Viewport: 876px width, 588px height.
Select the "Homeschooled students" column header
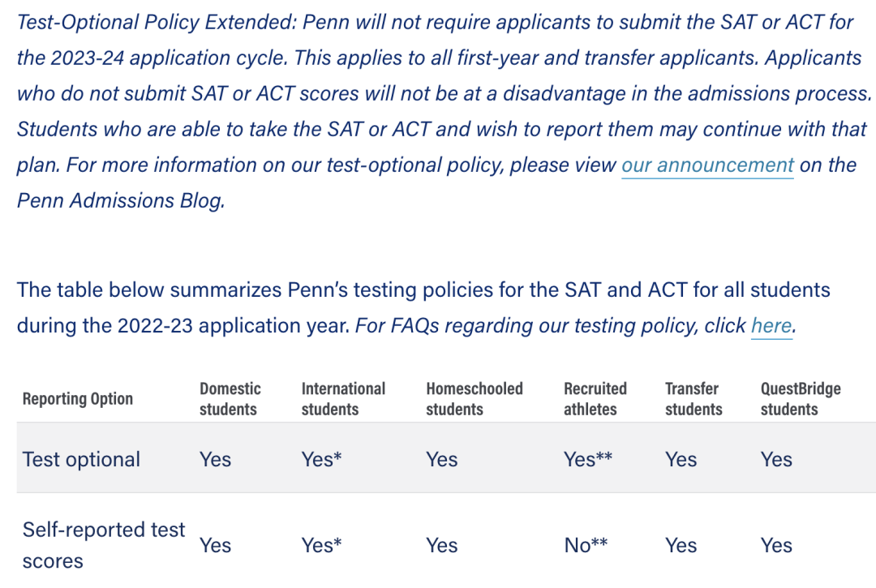point(474,399)
